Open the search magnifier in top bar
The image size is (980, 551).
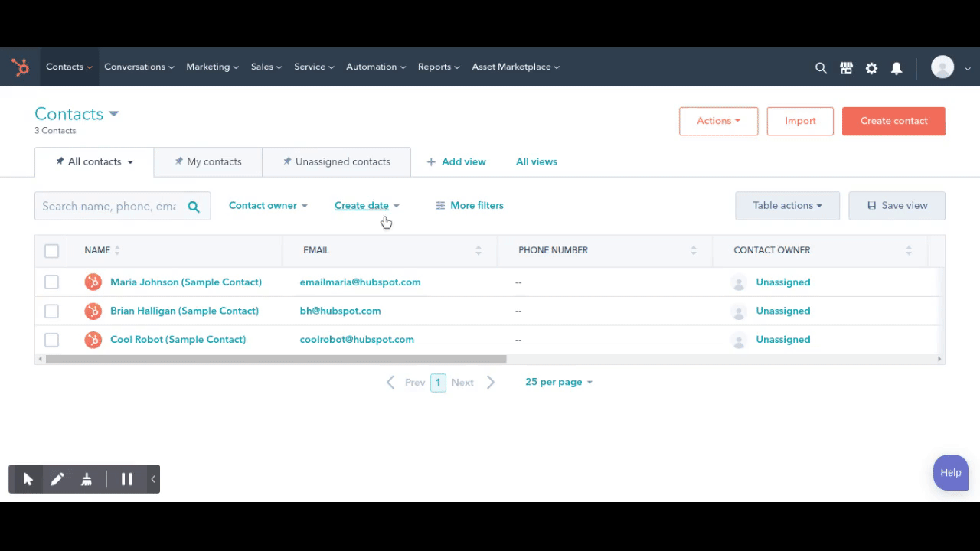821,68
